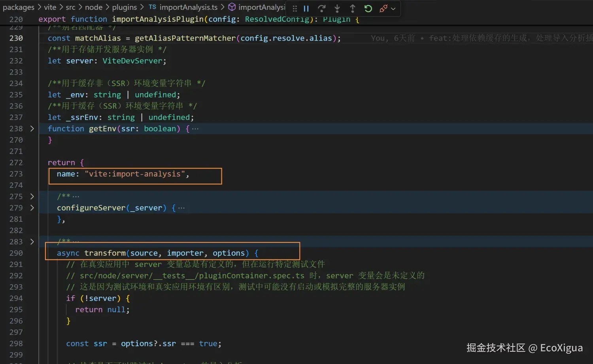Open 'importAnalysis.ts' breadcrumb file segment
The height and width of the screenshot is (364, 593).
189,7
